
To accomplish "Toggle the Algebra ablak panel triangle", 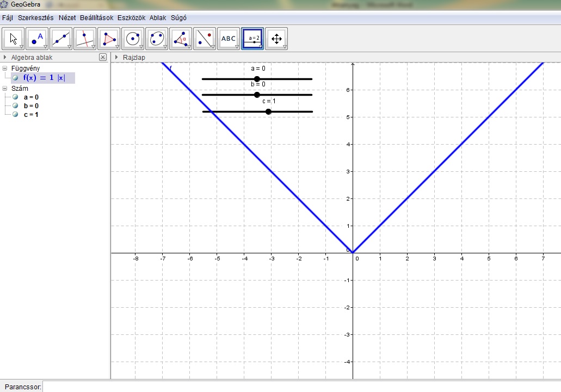I will coord(5,57).
